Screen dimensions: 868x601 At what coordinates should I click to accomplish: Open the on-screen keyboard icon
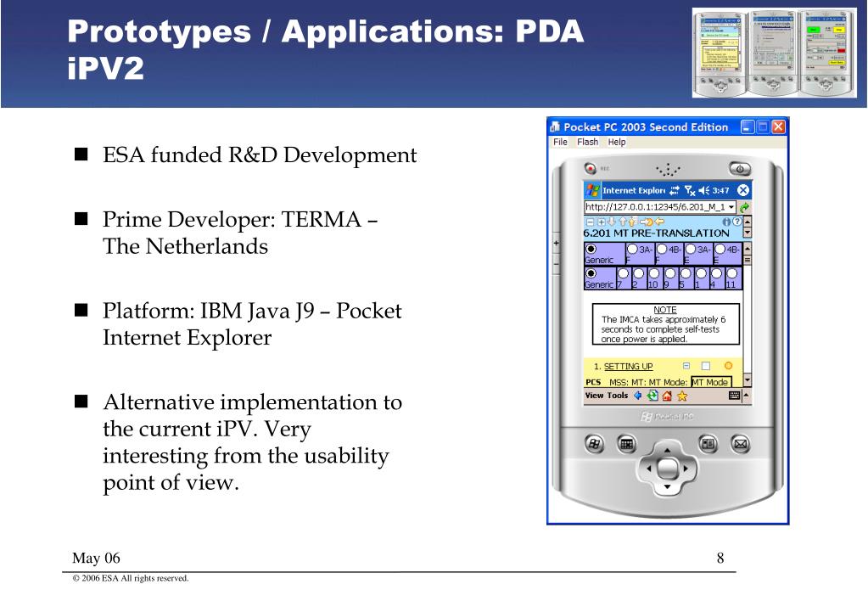click(735, 396)
